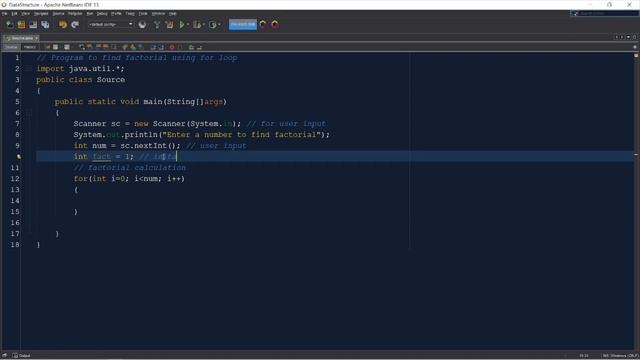Click the scroll-tabs-right arrow at the top right
This screenshot has height=360, width=640.
pos(622,38)
